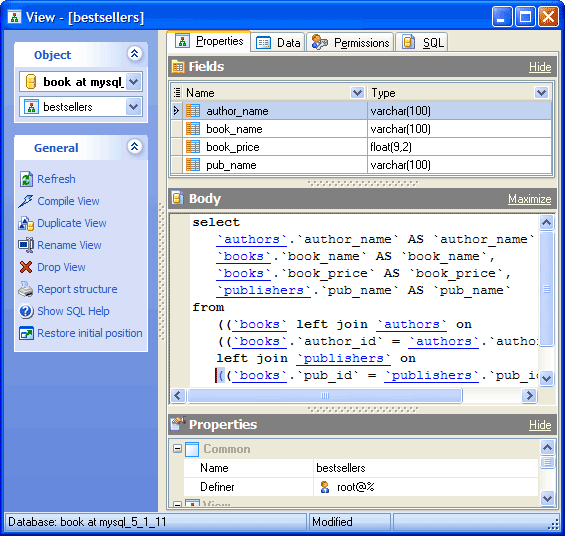Click the Rename View icon
The height and width of the screenshot is (536, 565).
[x=26, y=245]
